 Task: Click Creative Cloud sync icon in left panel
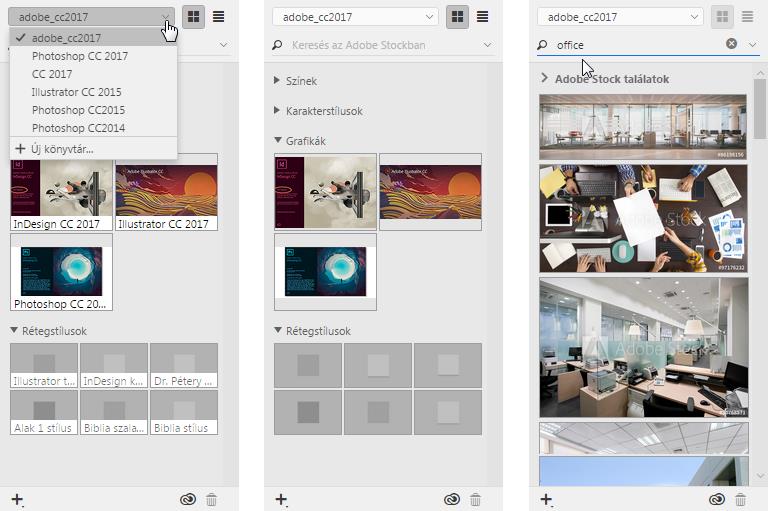pos(188,499)
